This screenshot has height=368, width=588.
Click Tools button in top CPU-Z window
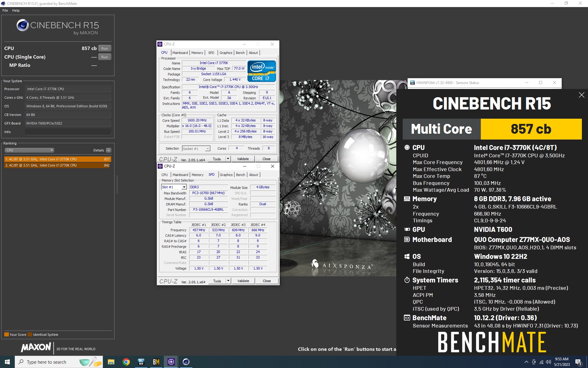217,159
